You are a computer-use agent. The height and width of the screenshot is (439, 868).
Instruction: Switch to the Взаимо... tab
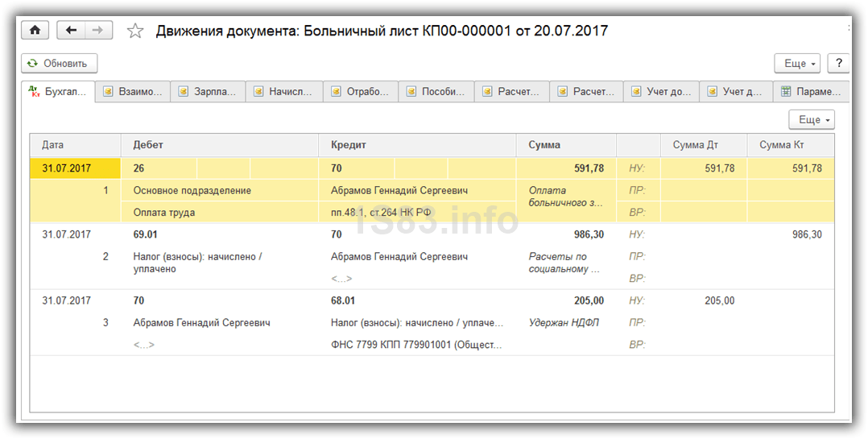(x=133, y=92)
